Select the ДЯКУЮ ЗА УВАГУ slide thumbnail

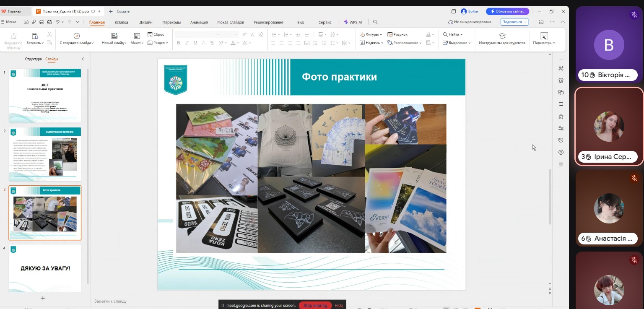45,268
